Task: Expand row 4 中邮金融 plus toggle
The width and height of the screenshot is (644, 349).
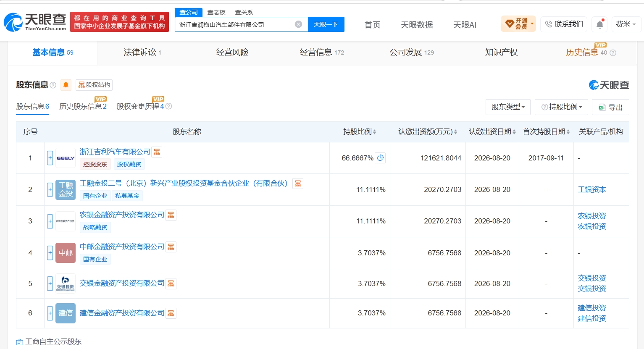Action: (50, 253)
